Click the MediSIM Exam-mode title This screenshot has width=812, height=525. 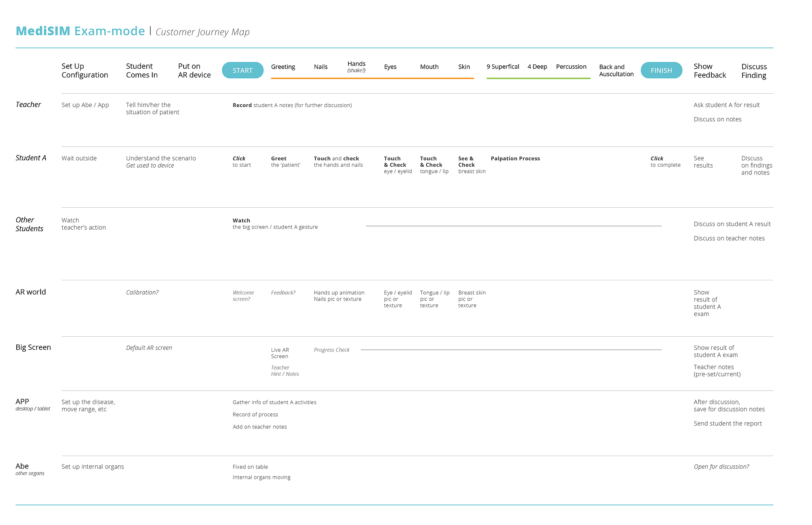point(80,31)
